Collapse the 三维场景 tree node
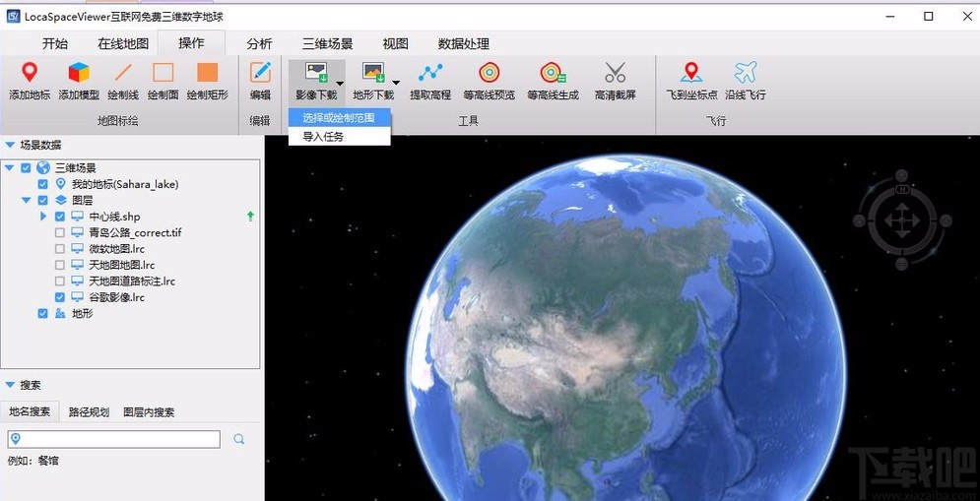This screenshot has height=501, width=980. (9, 168)
